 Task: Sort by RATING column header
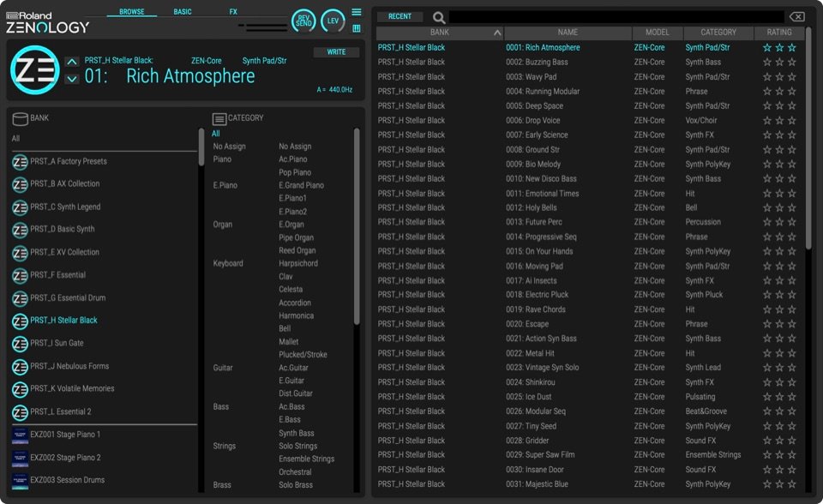tap(779, 33)
